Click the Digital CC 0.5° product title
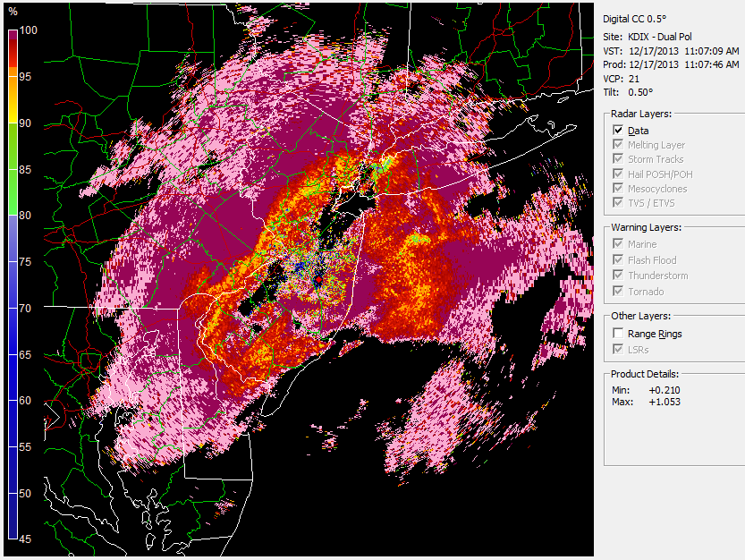Image resolution: width=745 pixels, height=560 pixels. point(635,19)
